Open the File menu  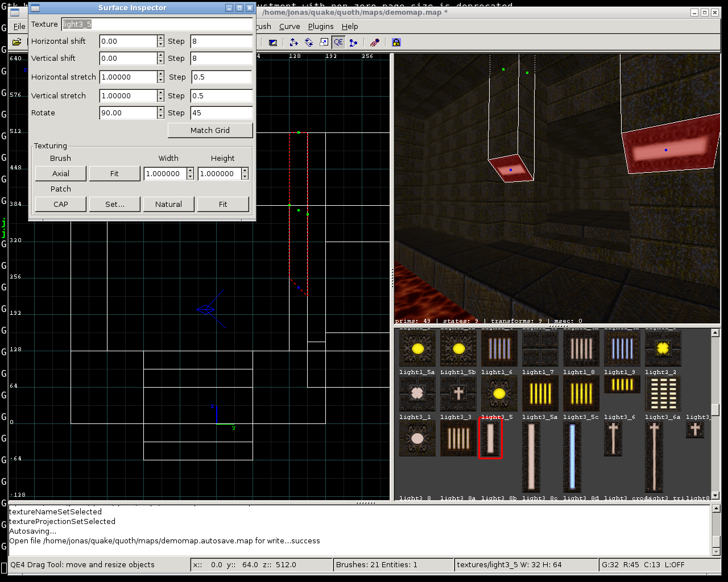click(19, 26)
